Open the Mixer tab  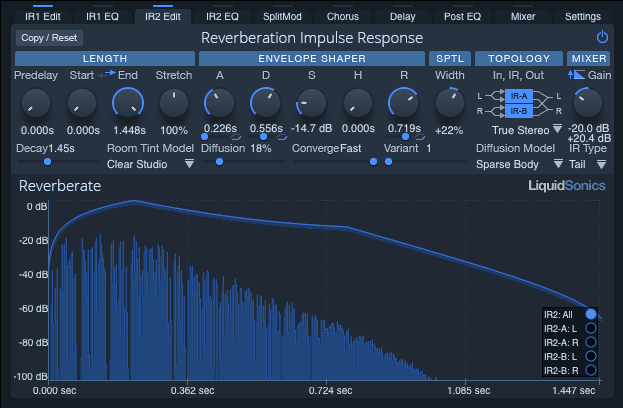523,17
